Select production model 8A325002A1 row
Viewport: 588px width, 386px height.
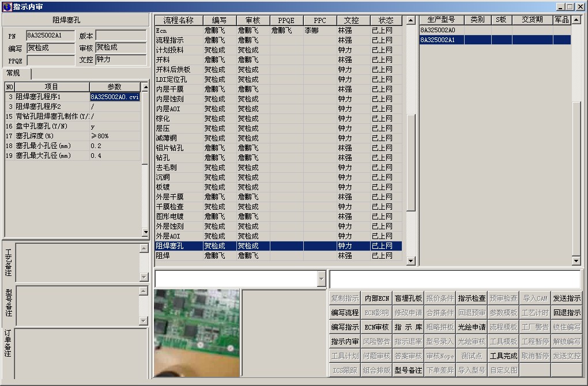click(495, 40)
